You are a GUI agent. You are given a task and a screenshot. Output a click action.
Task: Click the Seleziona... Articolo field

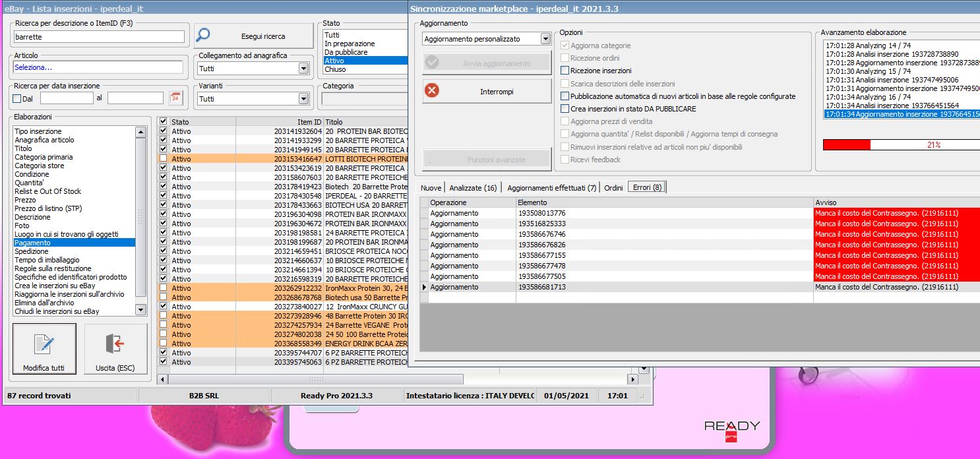(x=98, y=67)
